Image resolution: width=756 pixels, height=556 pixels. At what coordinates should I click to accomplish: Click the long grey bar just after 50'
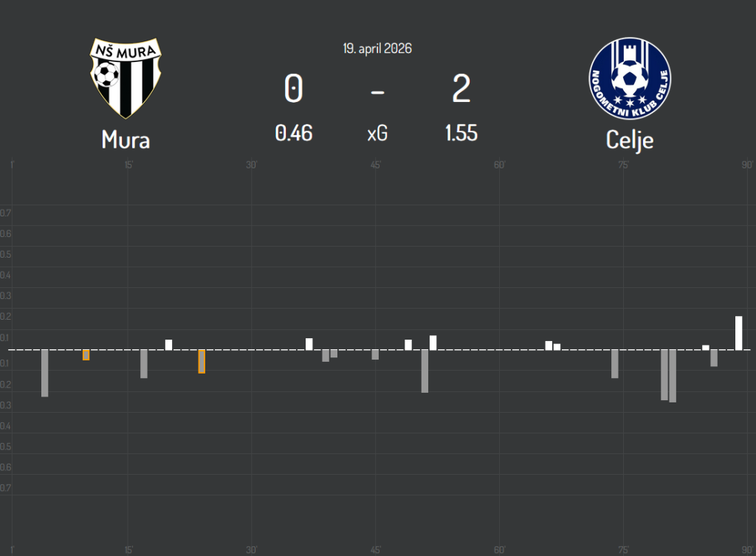tap(425, 371)
